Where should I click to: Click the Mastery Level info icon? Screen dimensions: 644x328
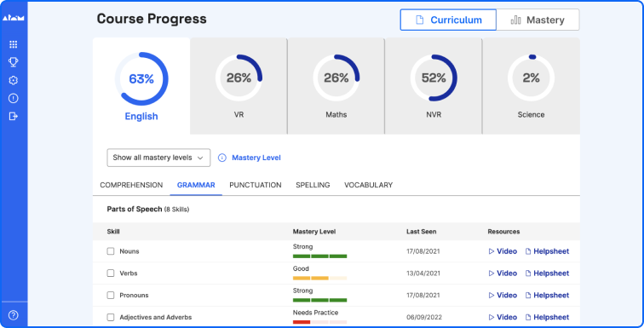[221, 158]
